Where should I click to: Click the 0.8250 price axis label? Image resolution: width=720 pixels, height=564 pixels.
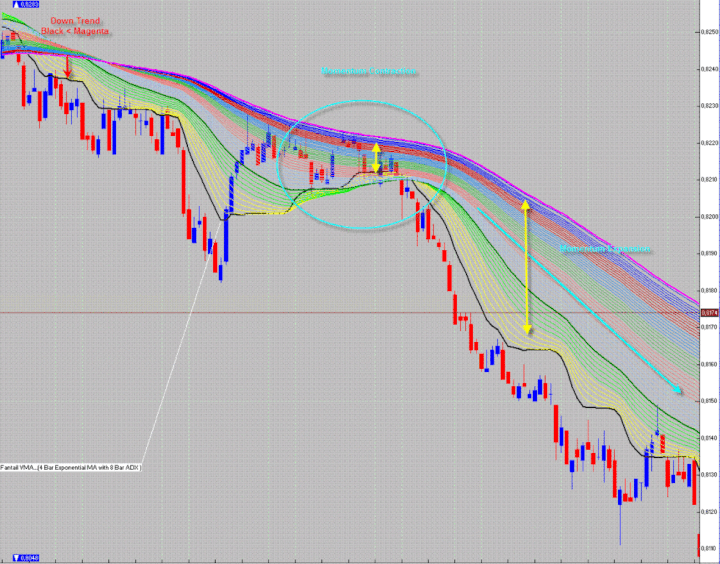coord(709,32)
